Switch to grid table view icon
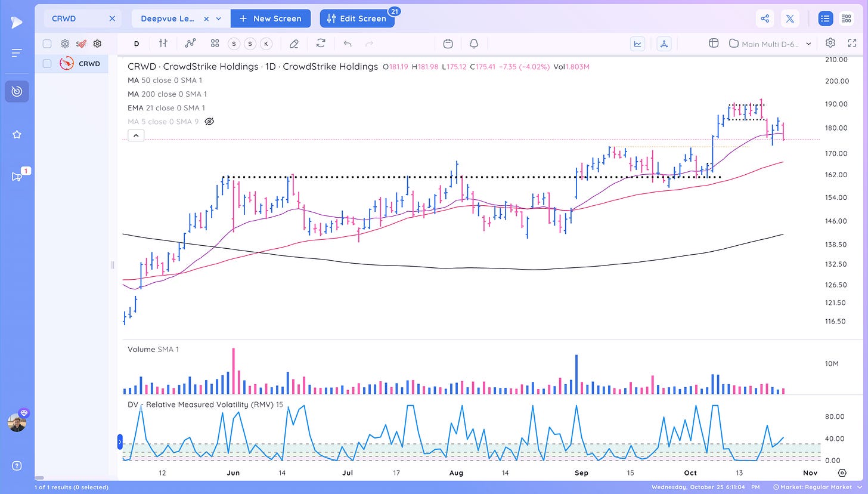The image size is (868, 494). tap(846, 18)
